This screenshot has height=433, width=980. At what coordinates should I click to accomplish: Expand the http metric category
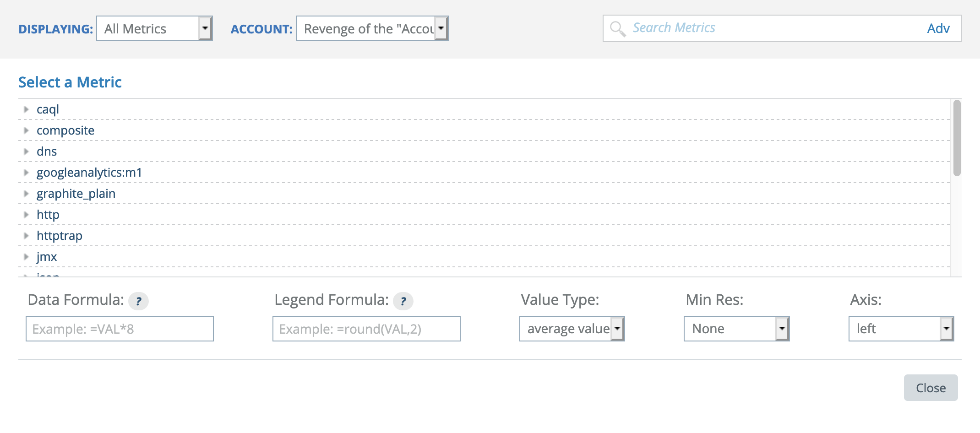point(26,215)
